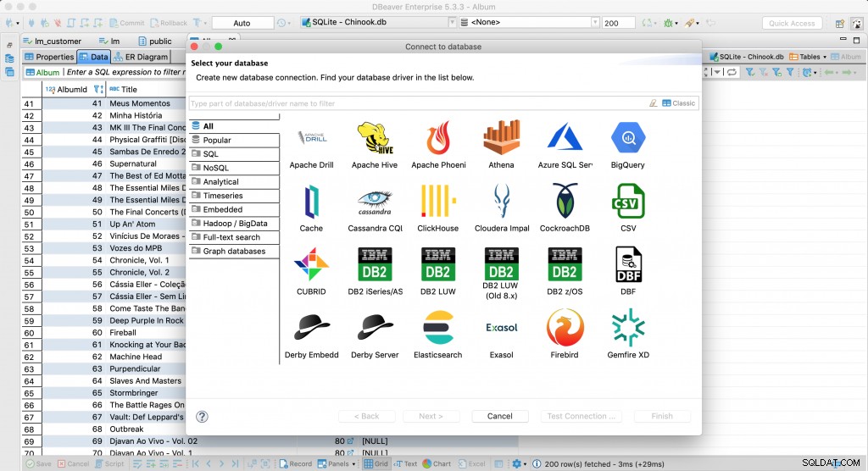Pick the Cache database driver
Viewport: 868px width, 471px height.
click(311, 201)
